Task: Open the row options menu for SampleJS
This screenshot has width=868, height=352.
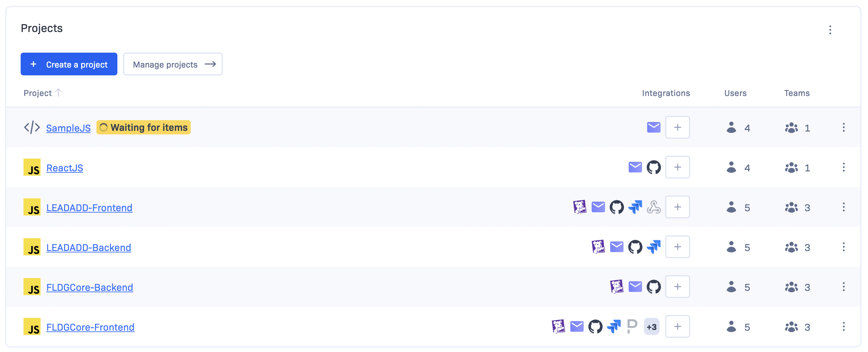Action: pos(843,127)
